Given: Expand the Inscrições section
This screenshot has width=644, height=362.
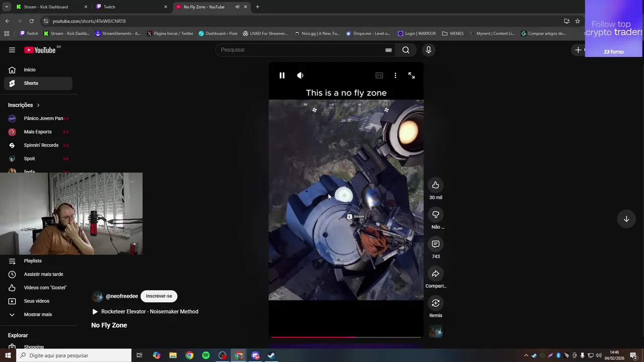Looking at the screenshot, I should point(24,105).
